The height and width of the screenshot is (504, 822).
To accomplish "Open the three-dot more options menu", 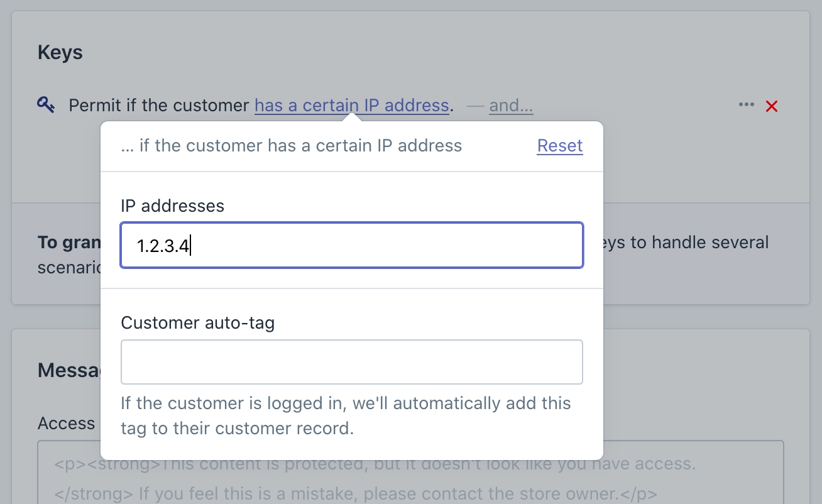I will point(746,105).
